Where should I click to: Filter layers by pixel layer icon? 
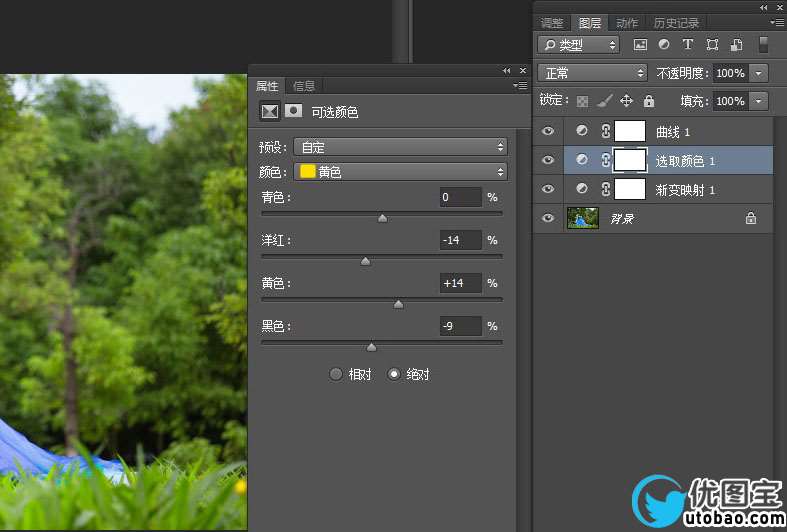640,45
